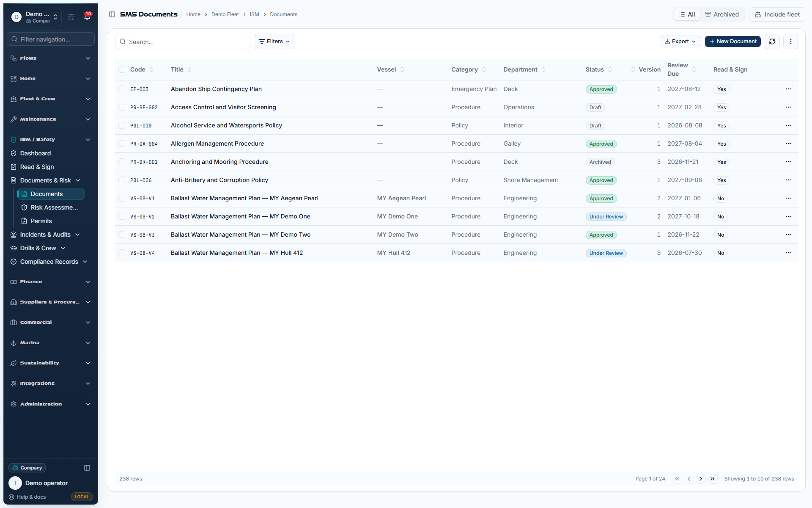Screen dimensions: 812x508
Task: Check the POL-010 row checkbox
Action: click(122, 125)
